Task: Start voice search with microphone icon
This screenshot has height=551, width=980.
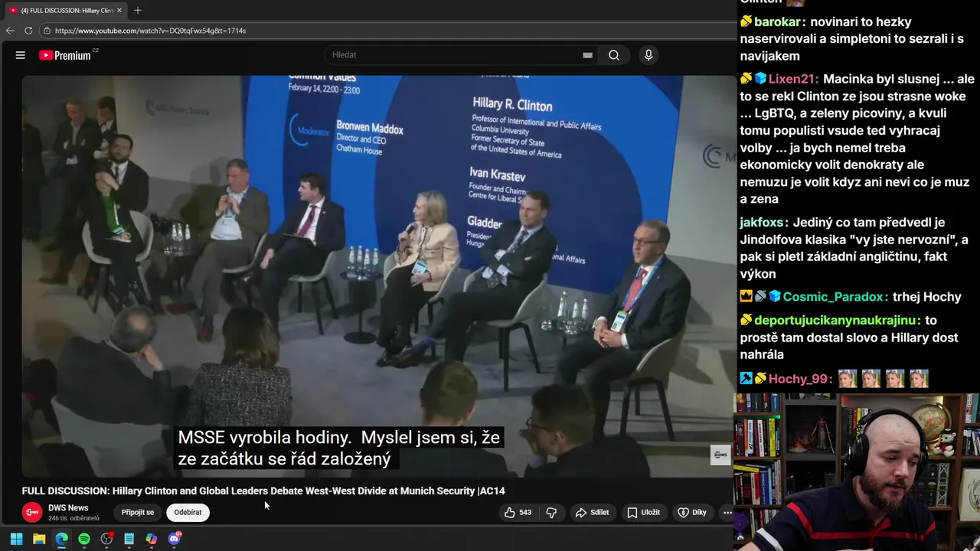Action: 648,55
